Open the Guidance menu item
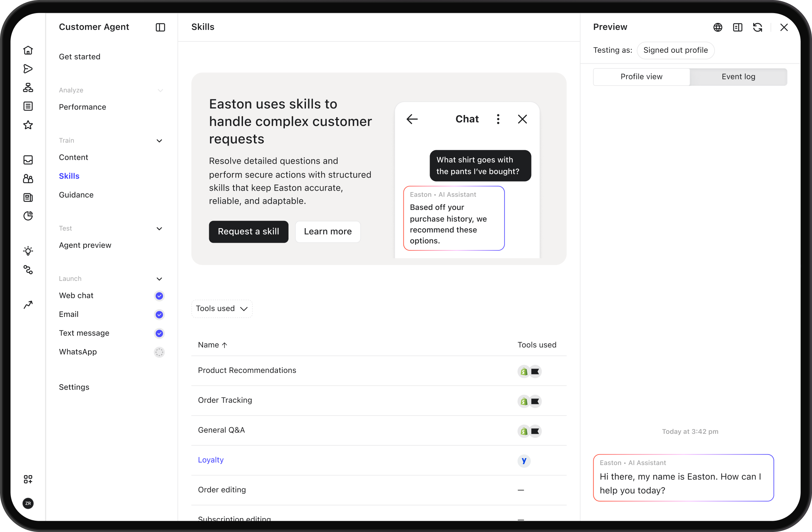Viewport: 812px width, 532px height. coord(76,195)
